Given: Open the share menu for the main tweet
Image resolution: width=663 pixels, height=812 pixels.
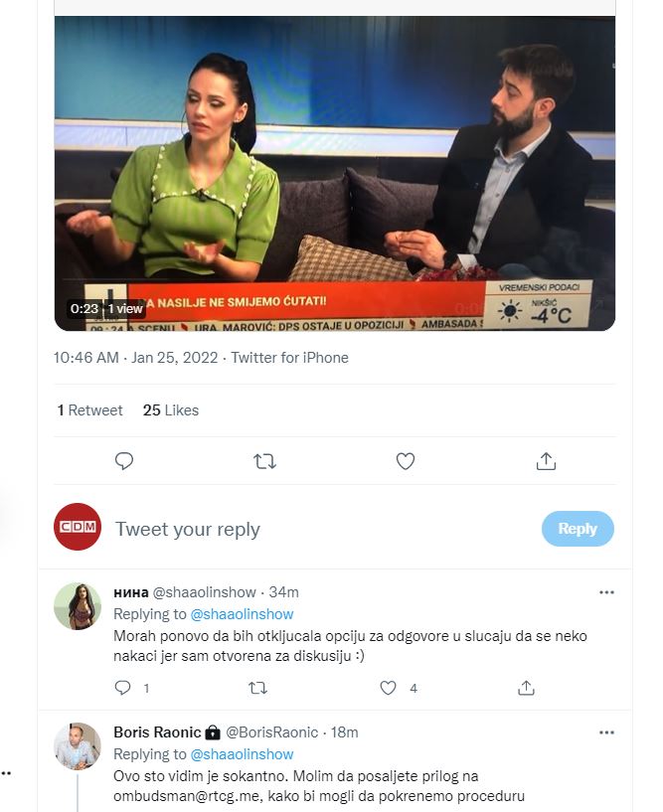Looking at the screenshot, I should [546, 461].
